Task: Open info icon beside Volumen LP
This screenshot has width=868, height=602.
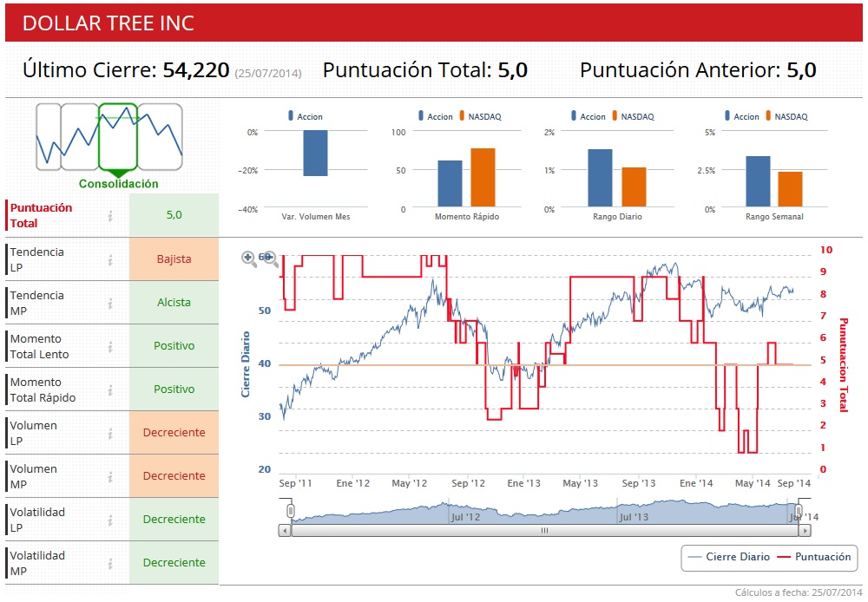Action: pyautogui.click(x=110, y=433)
